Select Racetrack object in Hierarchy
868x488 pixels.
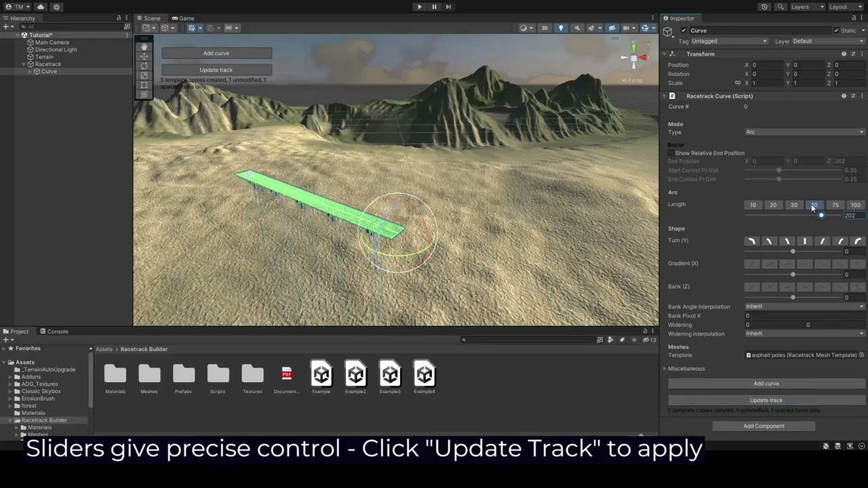(48, 64)
